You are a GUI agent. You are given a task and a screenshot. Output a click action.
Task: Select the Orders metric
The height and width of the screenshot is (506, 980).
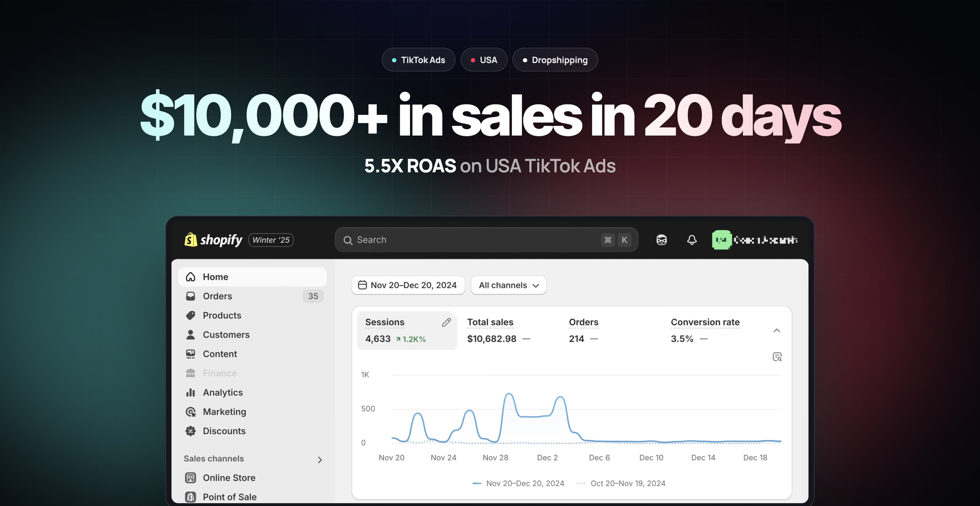584,322
